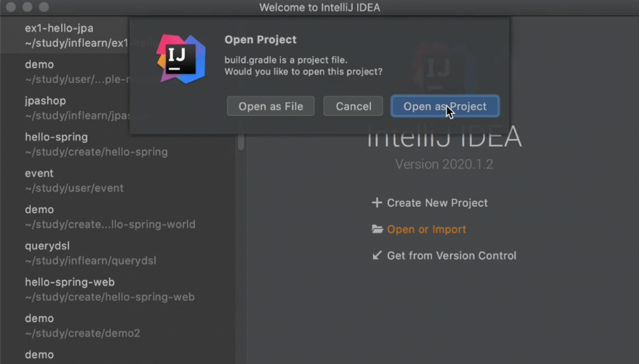
Task: Click the green zoom window button
Action: 44,7
